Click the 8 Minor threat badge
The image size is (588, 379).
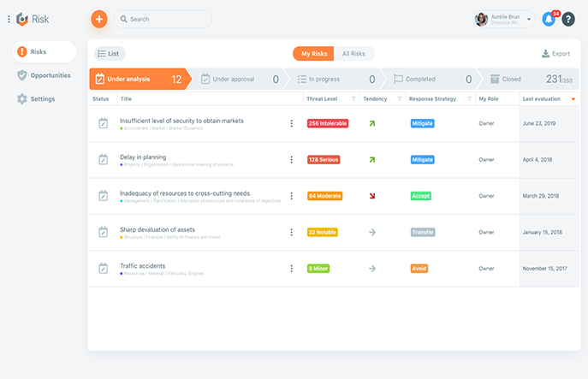pyautogui.click(x=318, y=269)
